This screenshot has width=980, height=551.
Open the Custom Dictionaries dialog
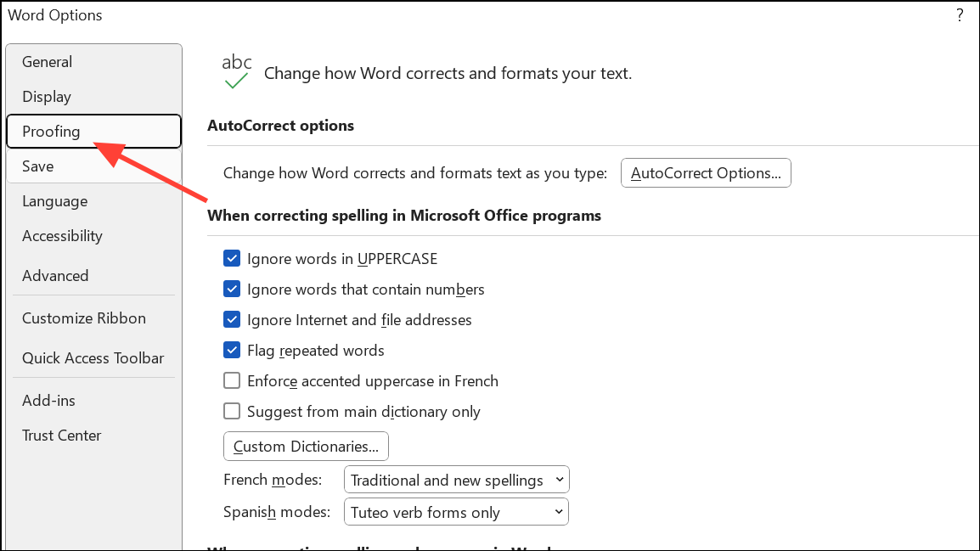(306, 447)
